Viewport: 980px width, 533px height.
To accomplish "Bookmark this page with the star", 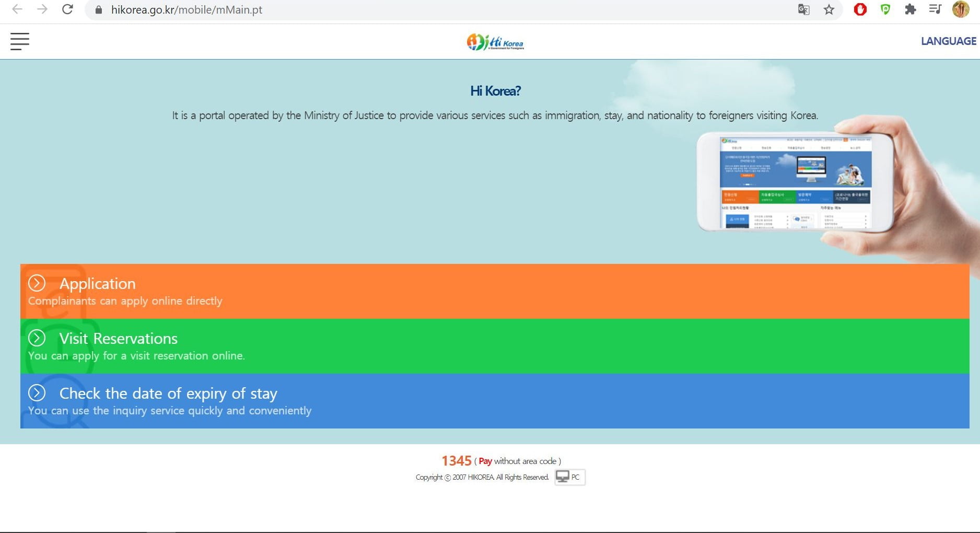I will coord(829,9).
